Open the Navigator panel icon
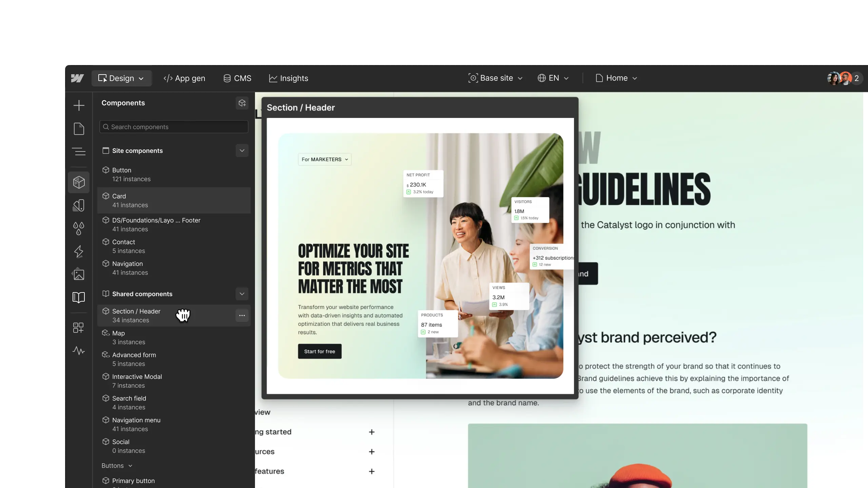The width and height of the screenshot is (868, 488). coord(79,151)
